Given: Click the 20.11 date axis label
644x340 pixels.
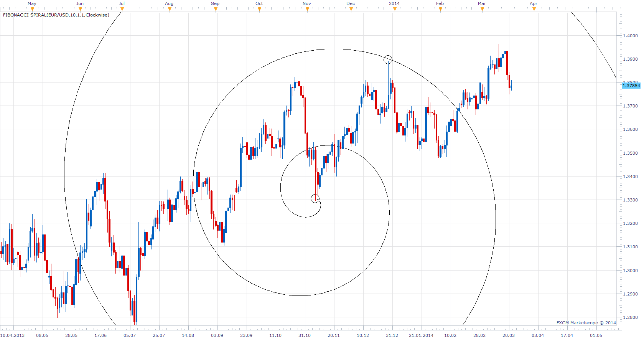Looking at the screenshot, I should 334,335.
